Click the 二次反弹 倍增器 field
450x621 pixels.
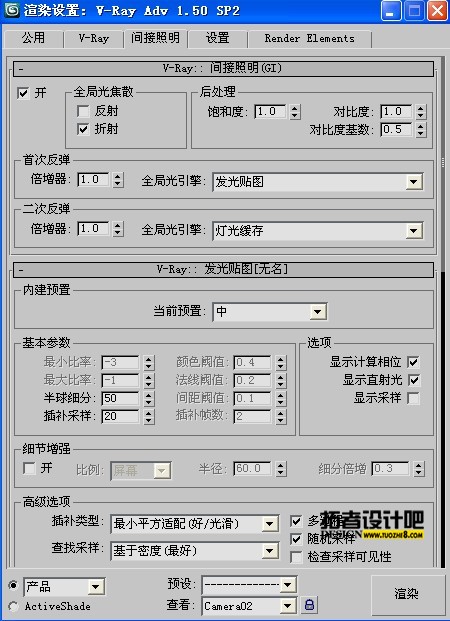[93, 229]
